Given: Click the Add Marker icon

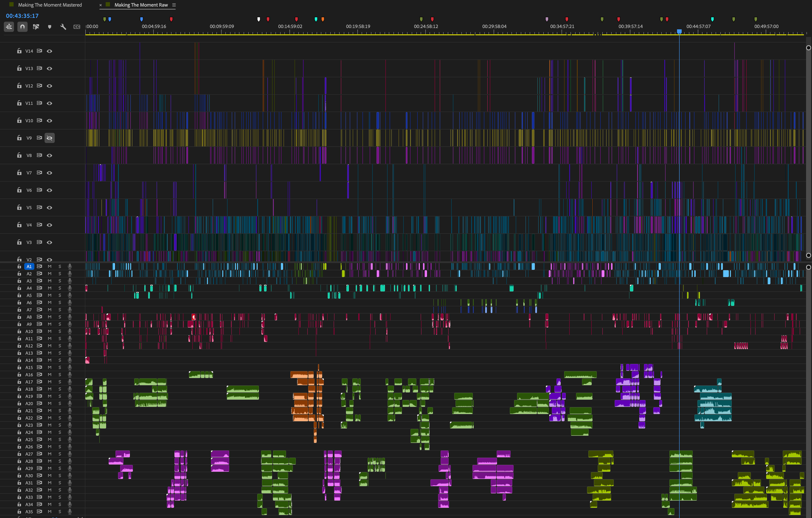Looking at the screenshot, I should 50,27.
